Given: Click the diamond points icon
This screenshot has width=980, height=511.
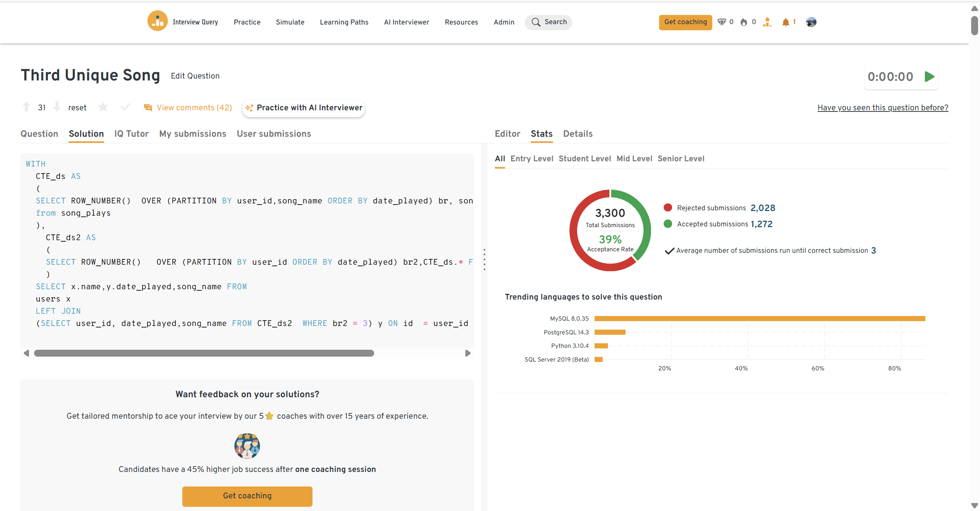Looking at the screenshot, I should coord(722,22).
